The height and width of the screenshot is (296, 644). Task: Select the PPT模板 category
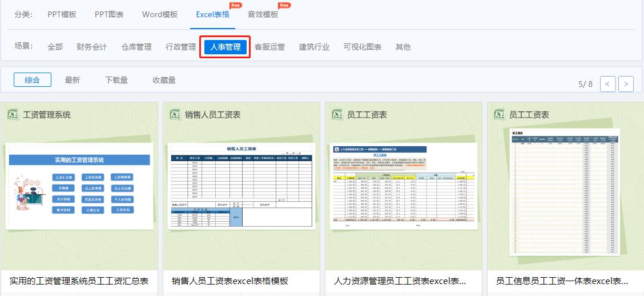click(x=62, y=14)
